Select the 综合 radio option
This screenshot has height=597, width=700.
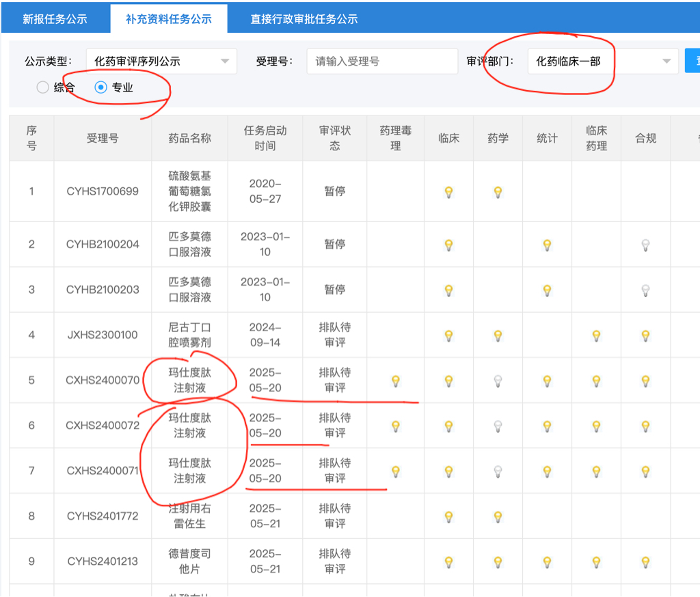(x=43, y=87)
